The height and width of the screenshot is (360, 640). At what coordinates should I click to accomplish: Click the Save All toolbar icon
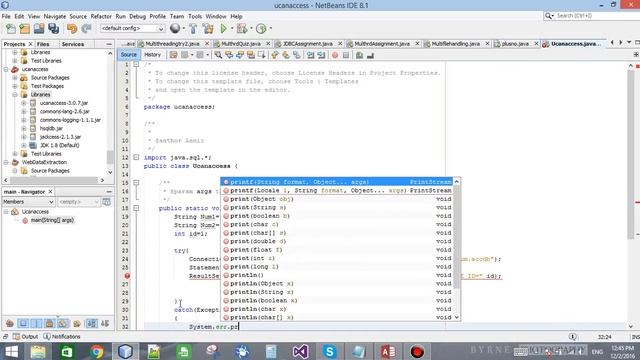53,29
